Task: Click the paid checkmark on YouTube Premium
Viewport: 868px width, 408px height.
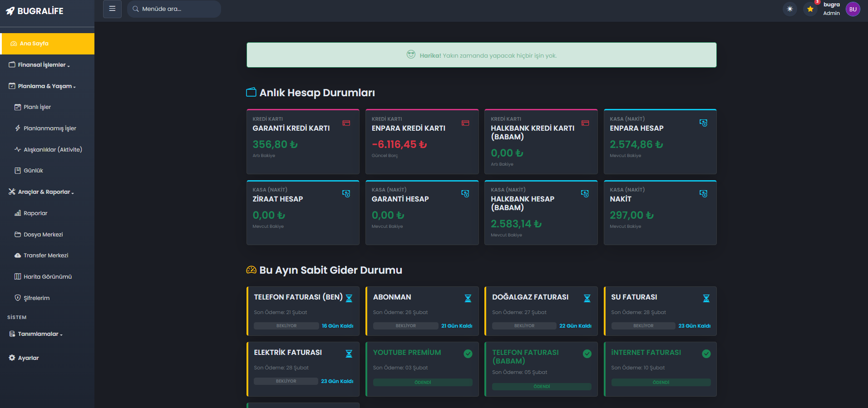Action: [x=468, y=354]
